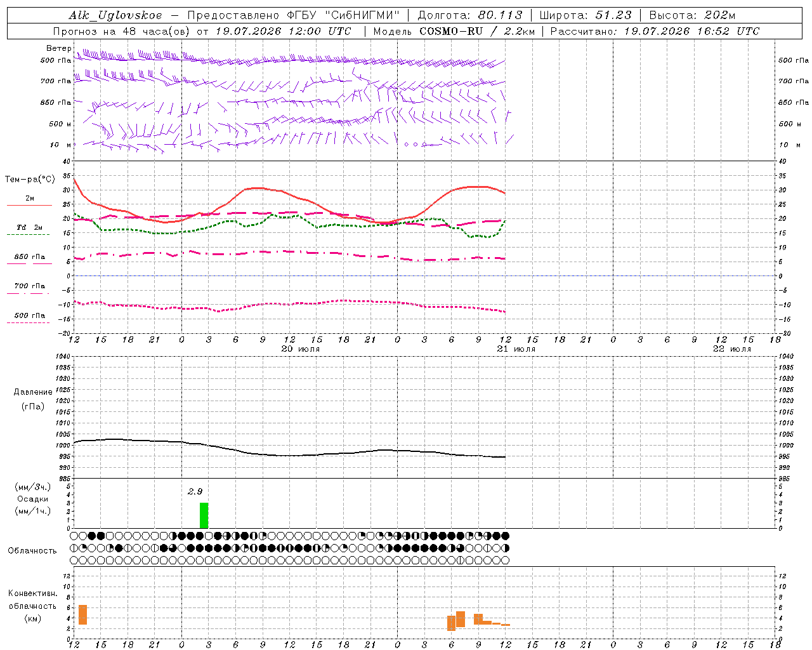The height and width of the screenshot is (650, 812).
Task: Click the Осадки panel label
Action: (33, 499)
